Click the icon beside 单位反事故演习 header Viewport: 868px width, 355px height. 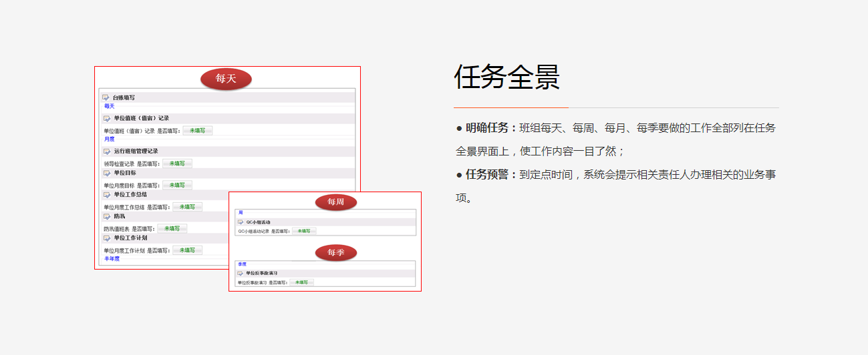[x=241, y=274]
